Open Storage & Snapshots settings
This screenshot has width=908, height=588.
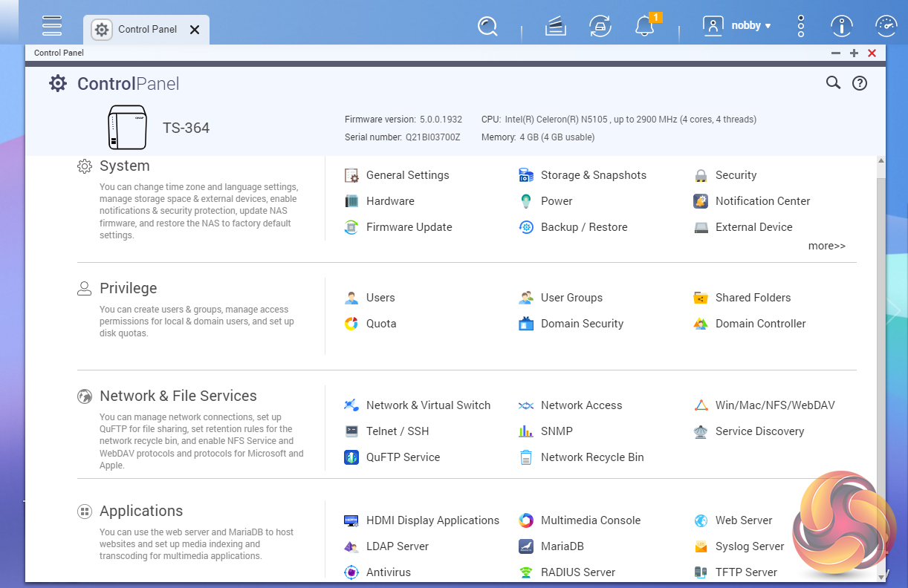click(593, 175)
